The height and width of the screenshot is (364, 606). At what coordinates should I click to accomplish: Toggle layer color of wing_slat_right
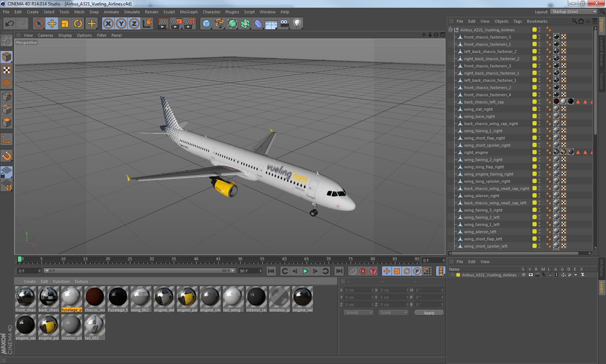[x=535, y=109]
